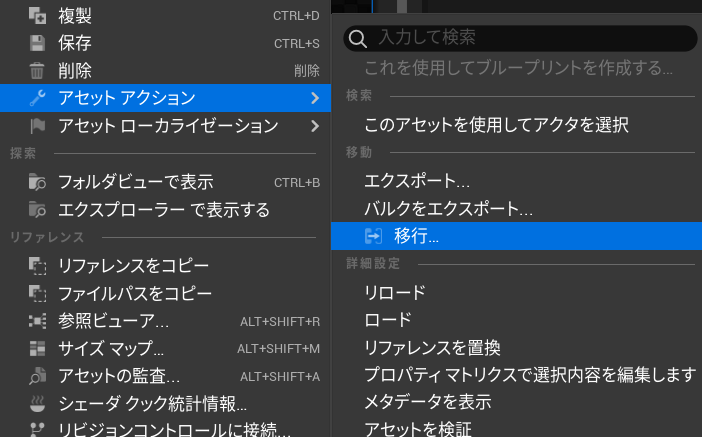Viewport: 702px width, 437px height.
Task: Open シェーダ クック統計情報...
Action: [165, 403]
